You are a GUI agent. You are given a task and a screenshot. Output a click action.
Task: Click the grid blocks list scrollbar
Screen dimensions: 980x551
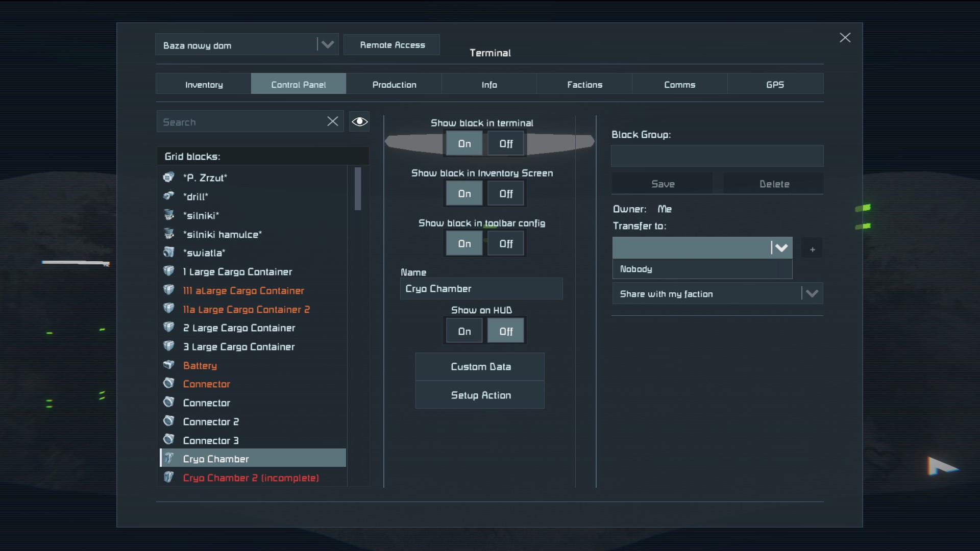point(358,189)
